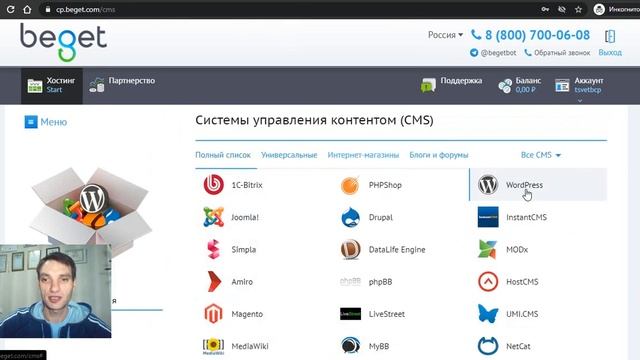
Task: Click the PHPShop orange logo icon
Action: pos(350,185)
